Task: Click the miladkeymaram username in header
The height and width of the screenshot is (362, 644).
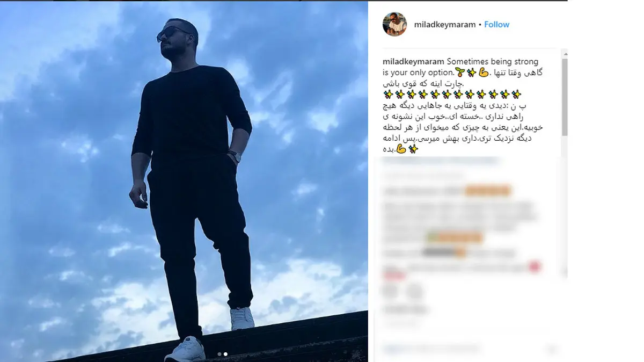Action: (x=445, y=25)
